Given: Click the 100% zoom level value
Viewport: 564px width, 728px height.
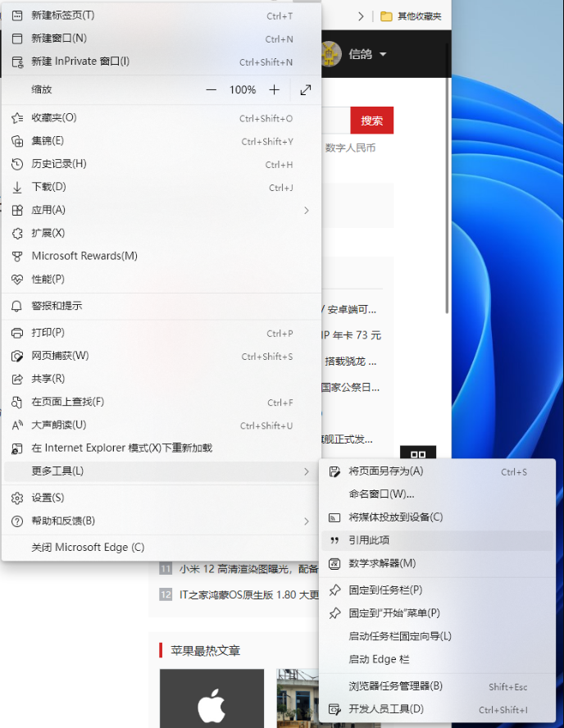Looking at the screenshot, I should pyautogui.click(x=243, y=89).
